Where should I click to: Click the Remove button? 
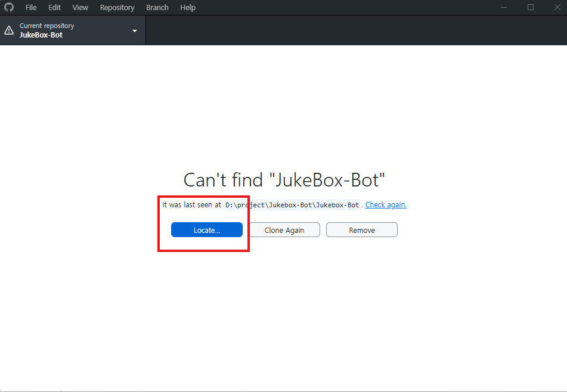click(362, 230)
